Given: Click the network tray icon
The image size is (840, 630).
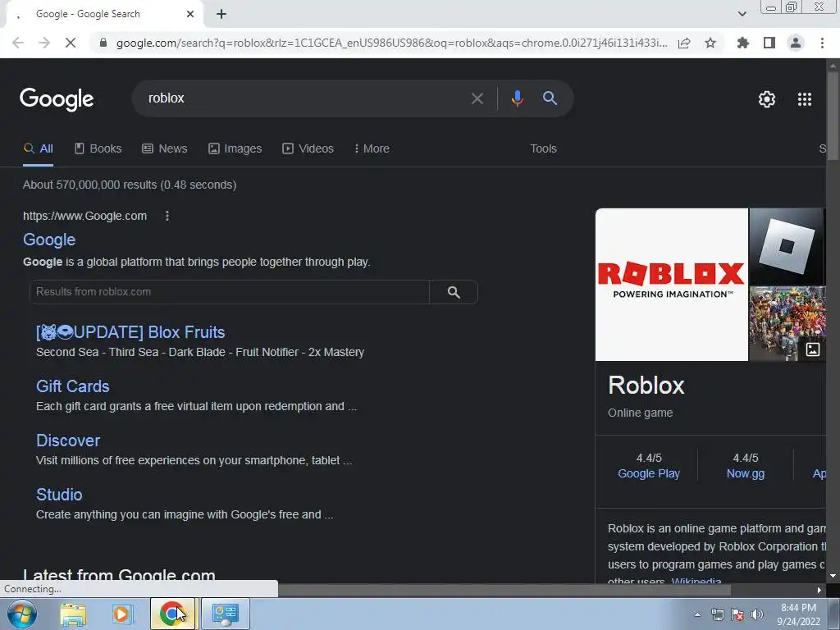Looking at the screenshot, I should pyautogui.click(x=717, y=614).
